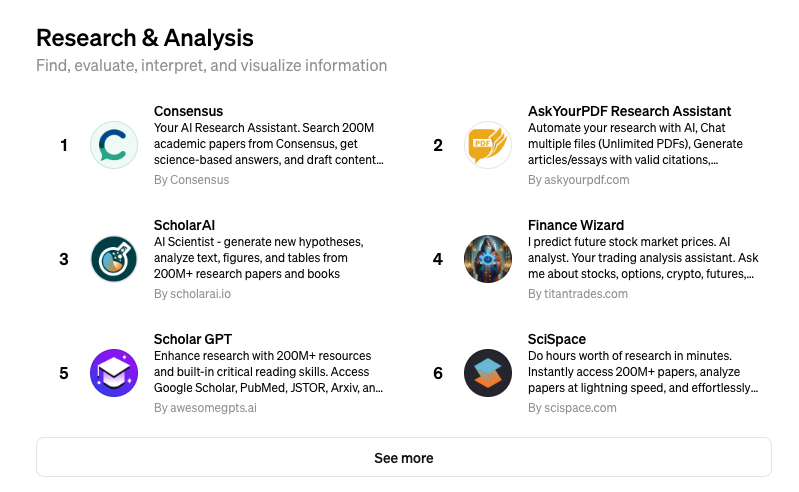
Task: Click the Consensus description text
Action: click(x=268, y=144)
